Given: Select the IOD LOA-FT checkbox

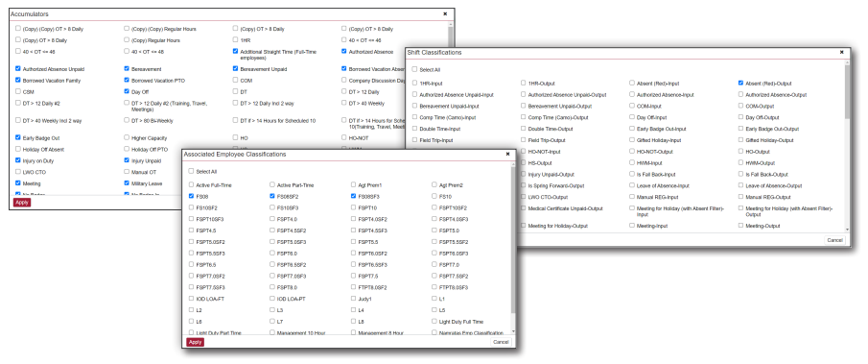Looking at the screenshot, I should coord(192,299).
